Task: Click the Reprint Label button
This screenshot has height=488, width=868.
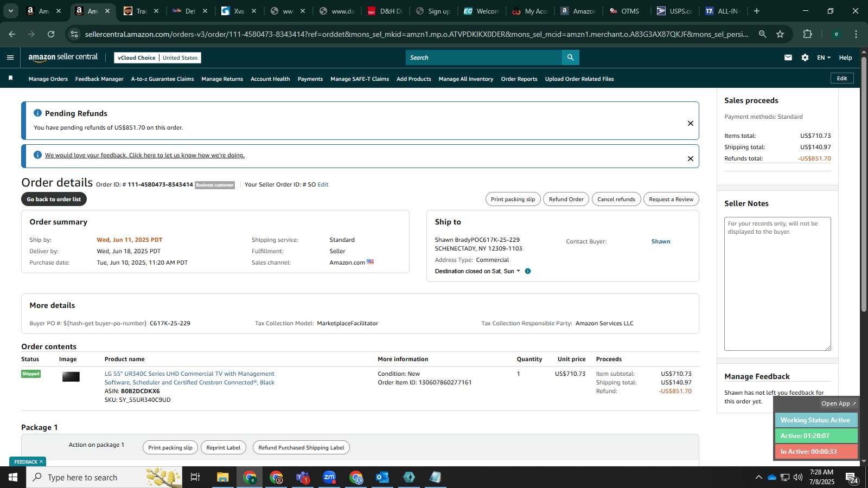Action: click(x=224, y=447)
